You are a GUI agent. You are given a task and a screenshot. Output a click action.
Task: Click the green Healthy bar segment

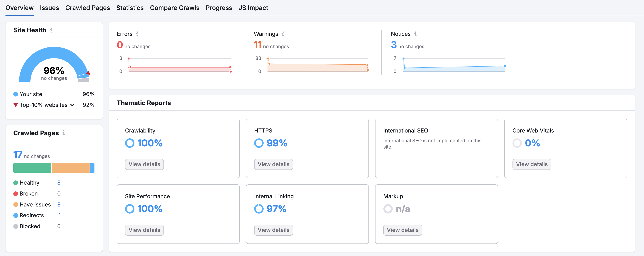pos(32,168)
